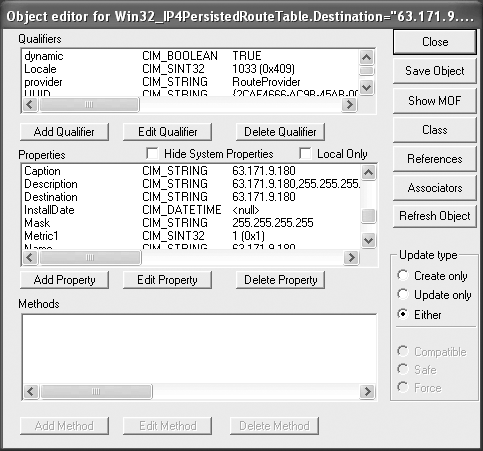Viewport: 483px width, 451px height.
Task: Delete Qualifier button
Action: (280, 132)
